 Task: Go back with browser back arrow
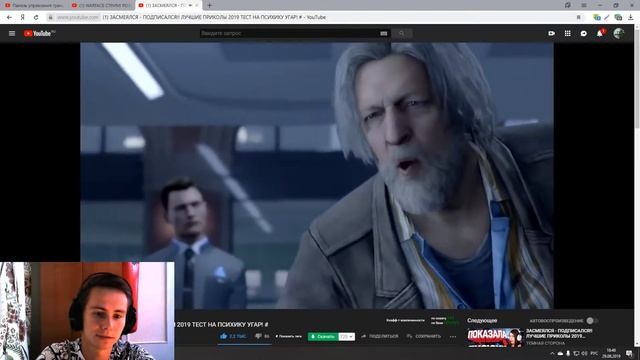point(9,17)
